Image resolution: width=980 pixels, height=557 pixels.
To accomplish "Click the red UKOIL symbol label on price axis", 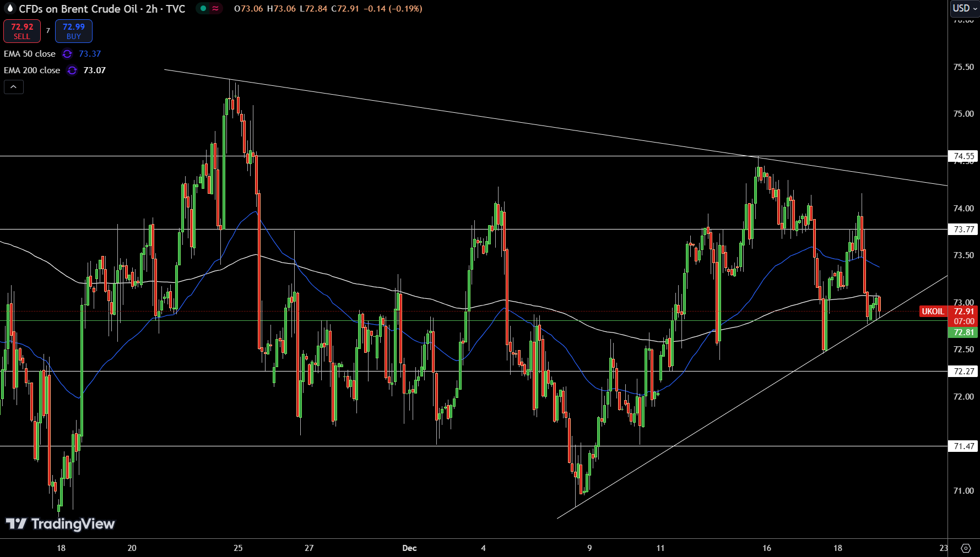I will pos(933,312).
